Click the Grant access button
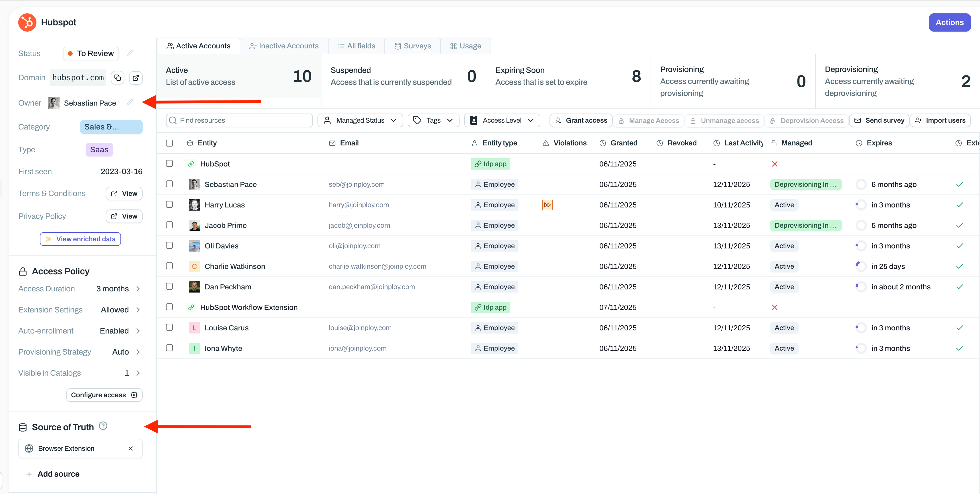Image resolution: width=980 pixels, height=494 pixels. coord(581,121)
